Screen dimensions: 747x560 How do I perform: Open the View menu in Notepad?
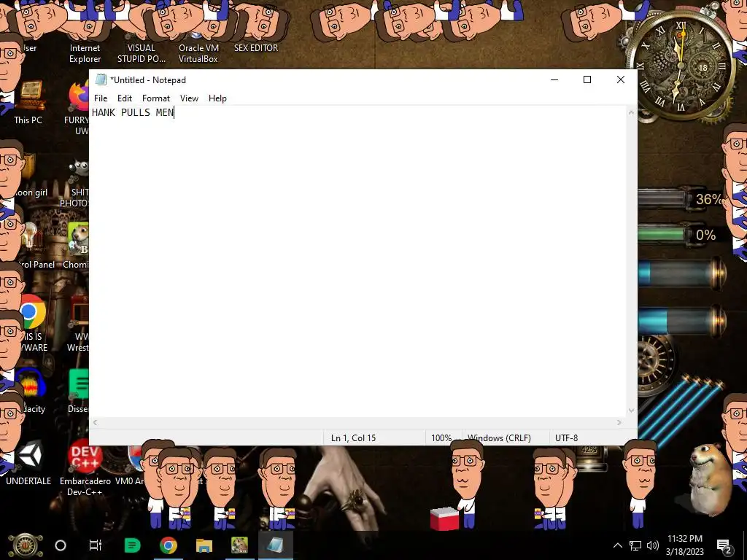click(189, 98)
